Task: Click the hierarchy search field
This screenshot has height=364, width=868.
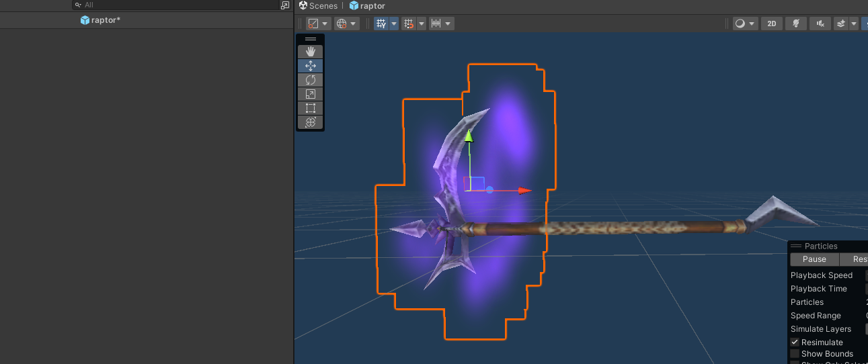Action: (175, 5)
